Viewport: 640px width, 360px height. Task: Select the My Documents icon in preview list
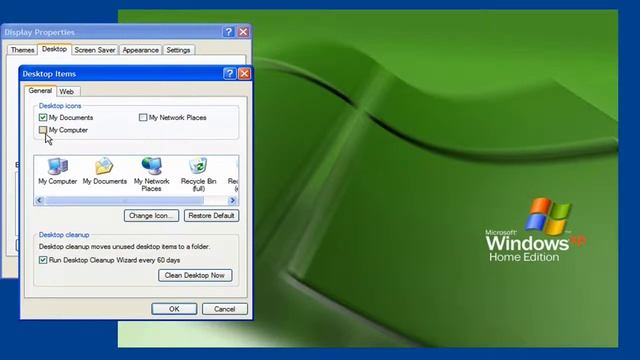tap(104, 171)
